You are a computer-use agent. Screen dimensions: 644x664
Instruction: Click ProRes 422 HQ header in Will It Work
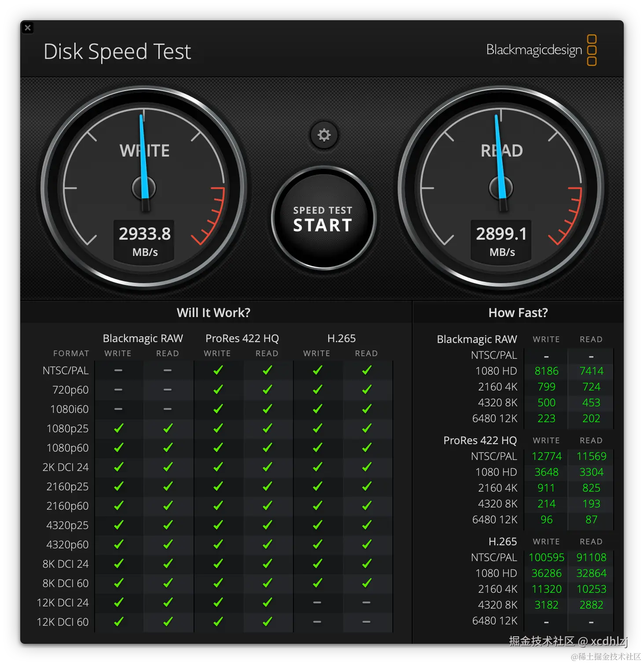[x=242, y=339]
